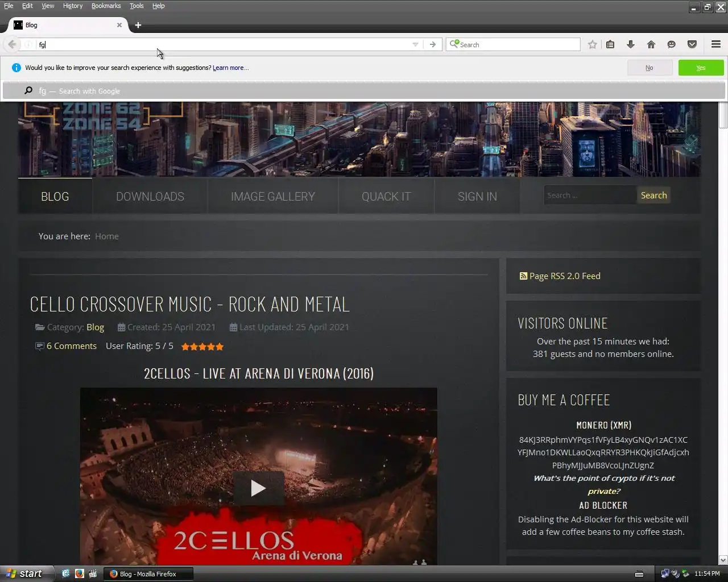Viewport: 728px width, 582px height.
Task: Open the Edit menu
Action: (x=27, y=6)
